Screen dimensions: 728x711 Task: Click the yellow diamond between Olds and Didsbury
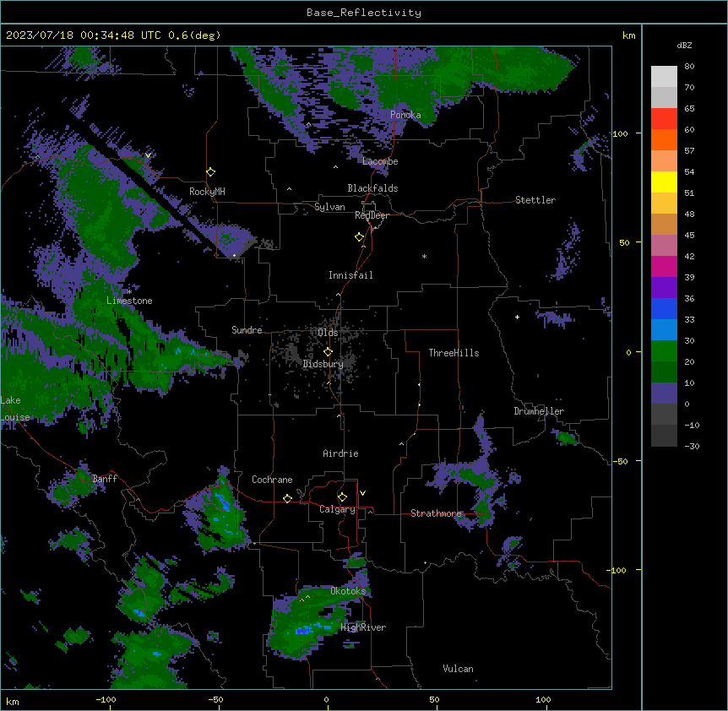coord(329,352)
